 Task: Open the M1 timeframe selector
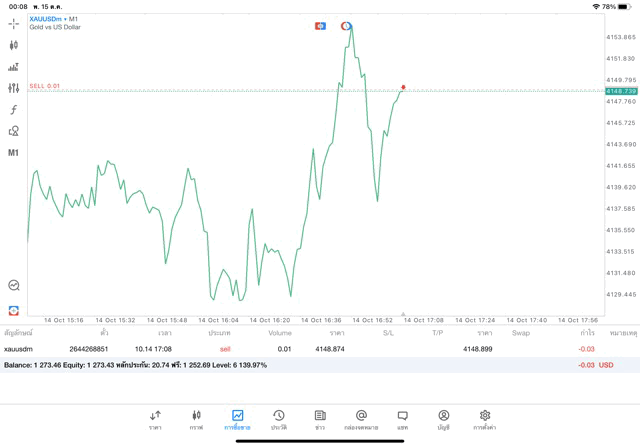point(14,153)
